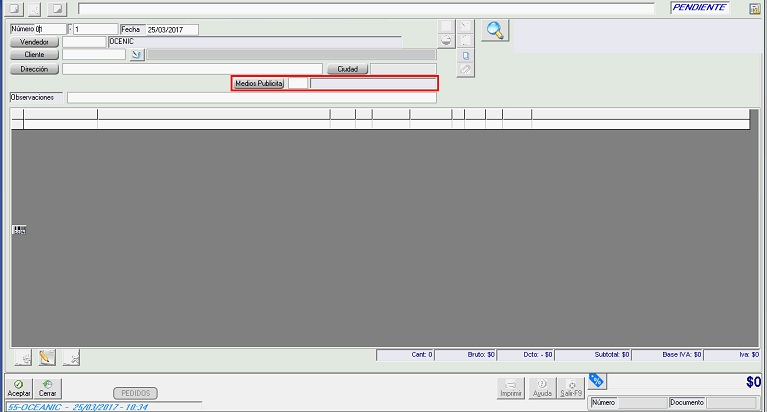Click into the Observaciones text field

pos(252,98)
